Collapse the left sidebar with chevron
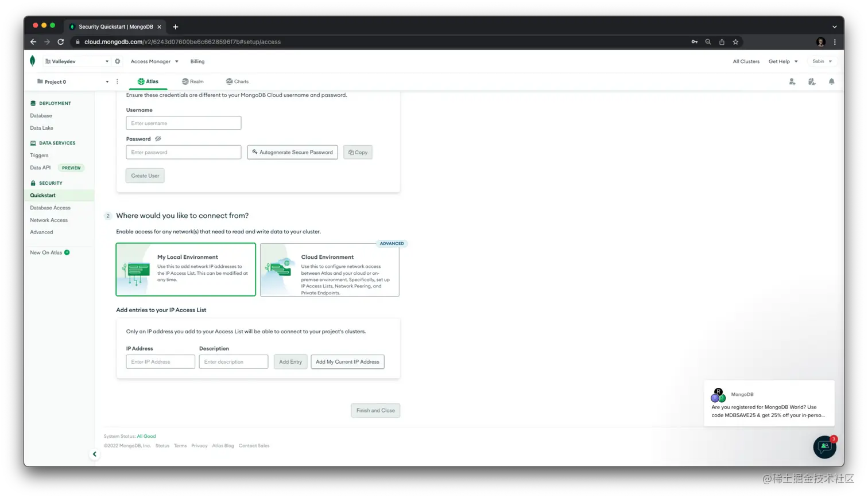868x498 pixels. coord(94,454)
